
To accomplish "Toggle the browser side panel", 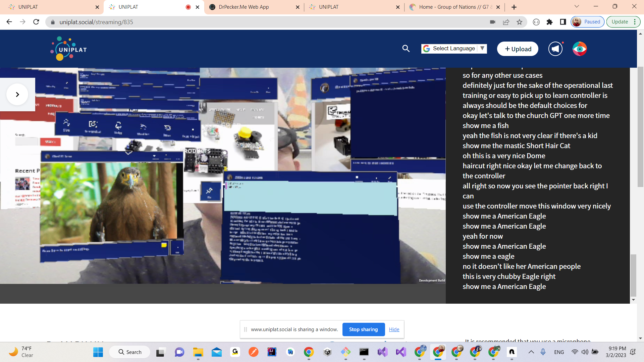I will pyautogui.click(x=563, y=22).
